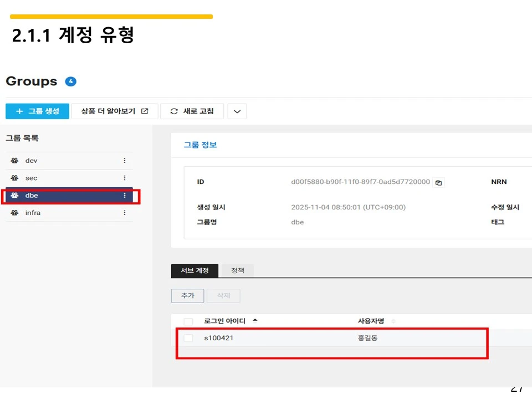532x399 pixels.
Task: Open the options menu for the infra group
Action: point(124,213)
